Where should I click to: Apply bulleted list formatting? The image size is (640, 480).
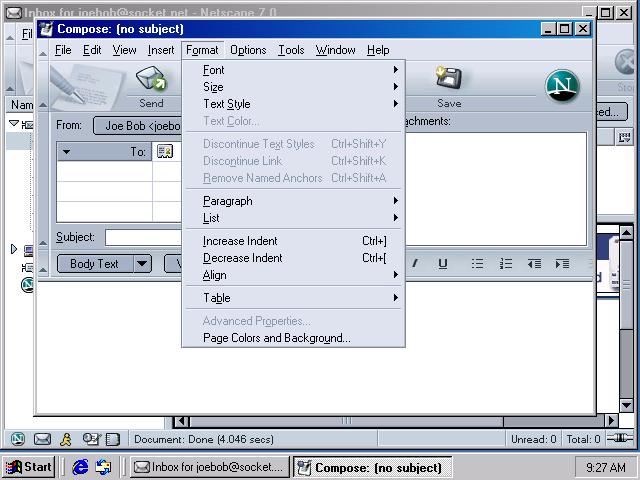(477, 264)
